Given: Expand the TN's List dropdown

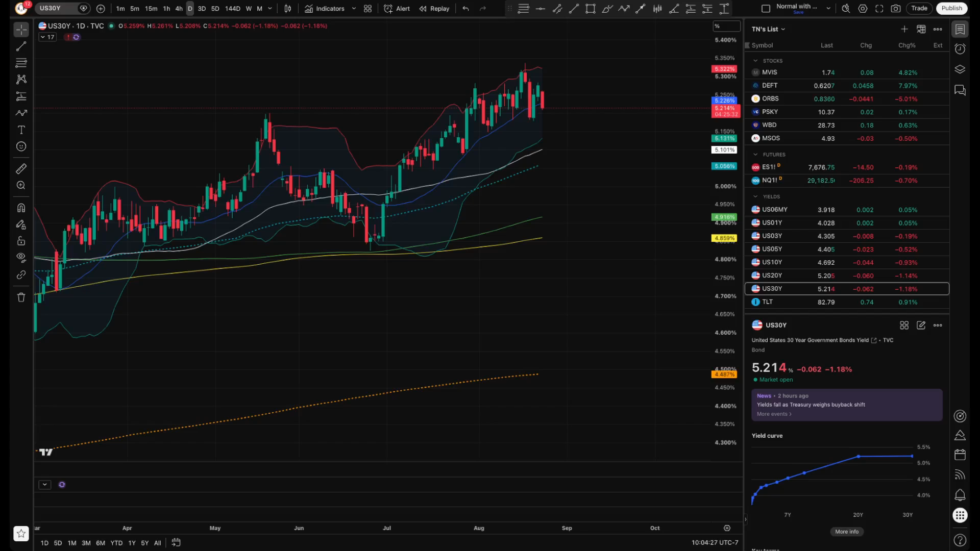Looking at the screenshot, I should coord(768,29).
